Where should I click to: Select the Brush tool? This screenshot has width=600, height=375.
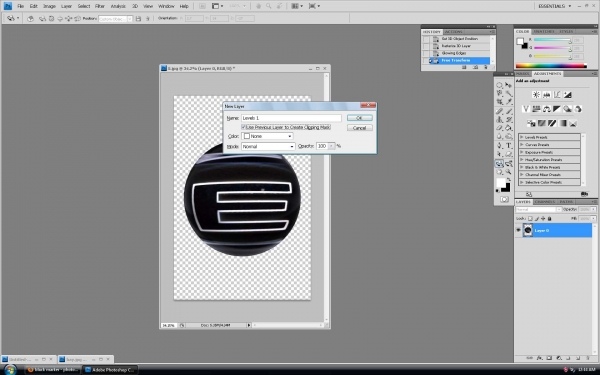click(x=509, y=111)
